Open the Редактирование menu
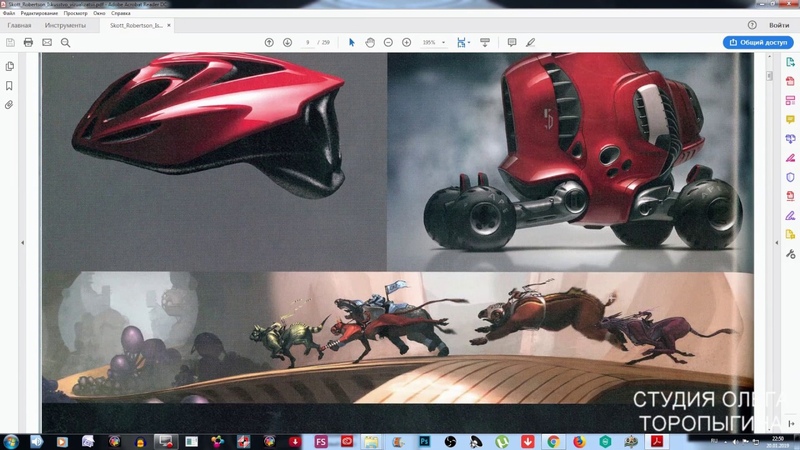 [40, 13]
